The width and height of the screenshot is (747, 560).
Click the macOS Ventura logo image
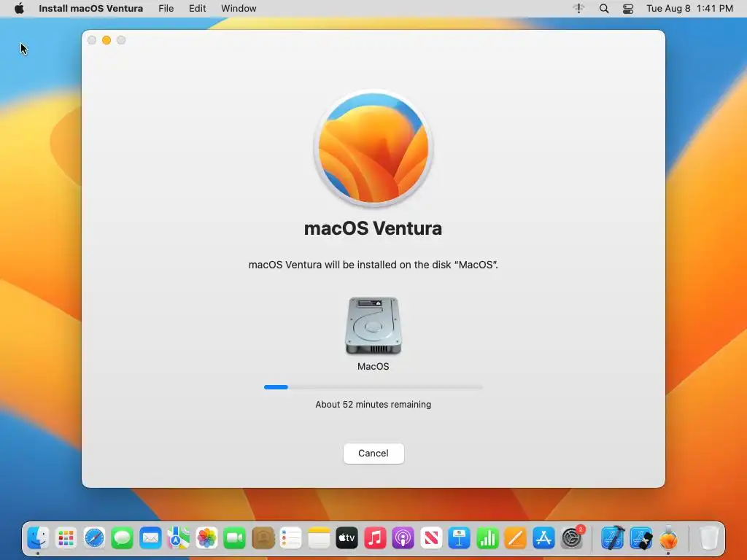point(373,148)
